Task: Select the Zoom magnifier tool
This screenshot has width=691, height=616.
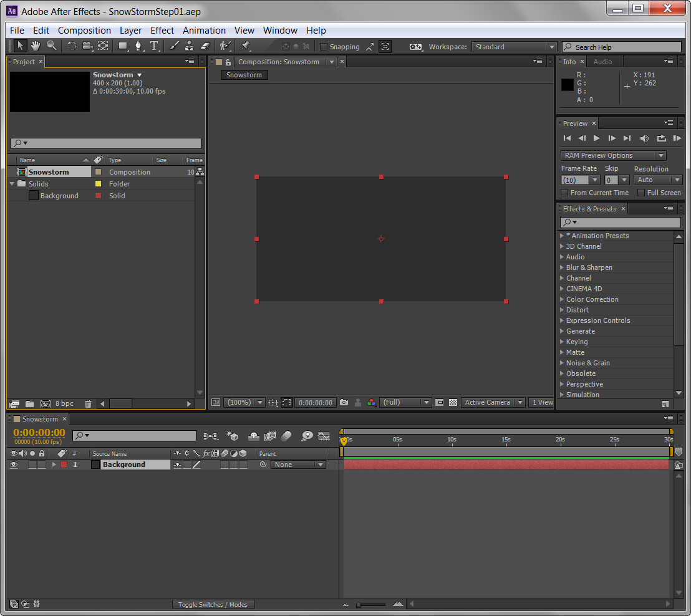Action: click(51, 46)
